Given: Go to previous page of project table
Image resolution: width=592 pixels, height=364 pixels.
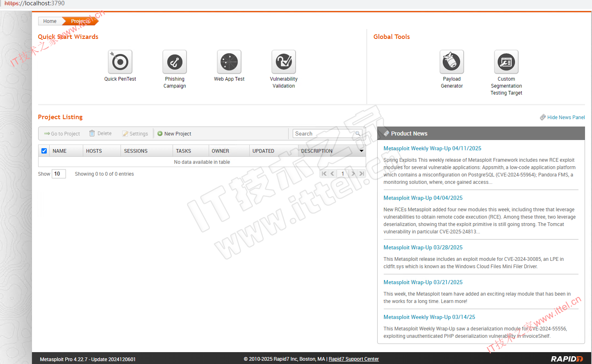Looking at the screenshot, I should click(332, 174).
